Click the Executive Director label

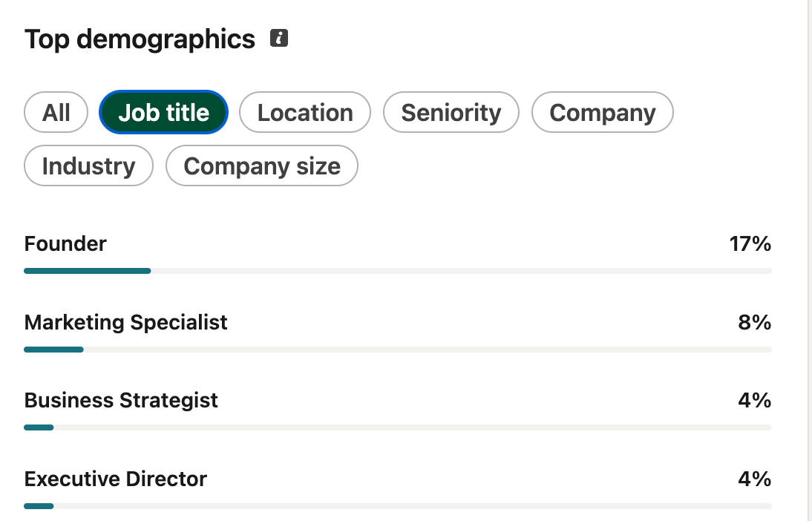pos(116,479)
